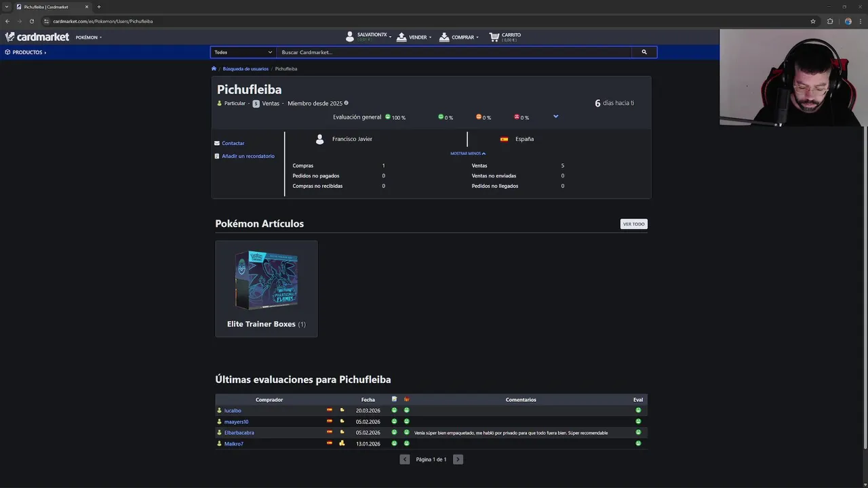Click the item description column header icon

[395, 399]
